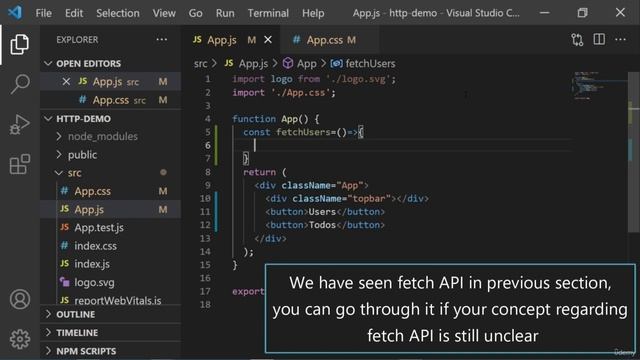Viewport: 640px width, 360px height.
Task: Click the fetchUsers variable icon in breadcrumb
Action: tap(336, 63)
